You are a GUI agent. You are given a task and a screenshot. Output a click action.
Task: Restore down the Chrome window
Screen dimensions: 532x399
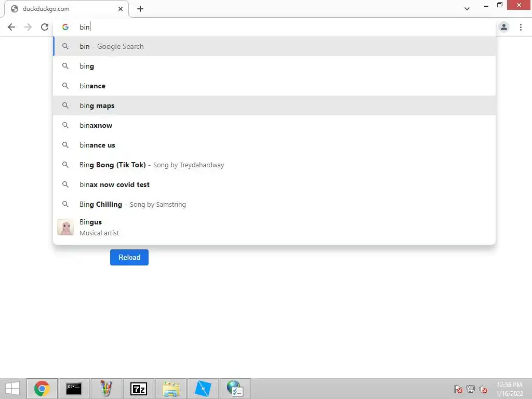[x=500, y=5]
